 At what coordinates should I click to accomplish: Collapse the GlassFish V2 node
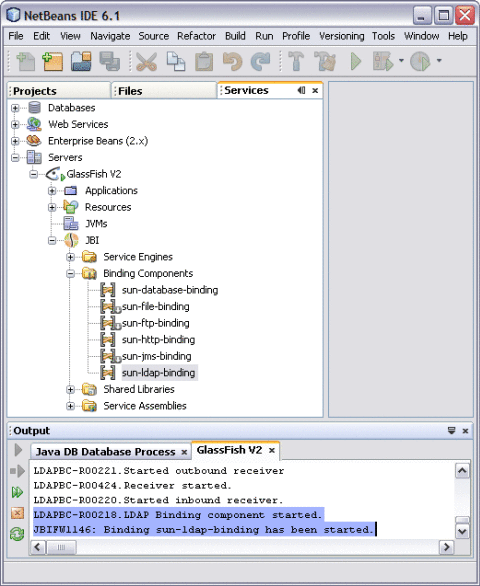[x=33, y=174]
